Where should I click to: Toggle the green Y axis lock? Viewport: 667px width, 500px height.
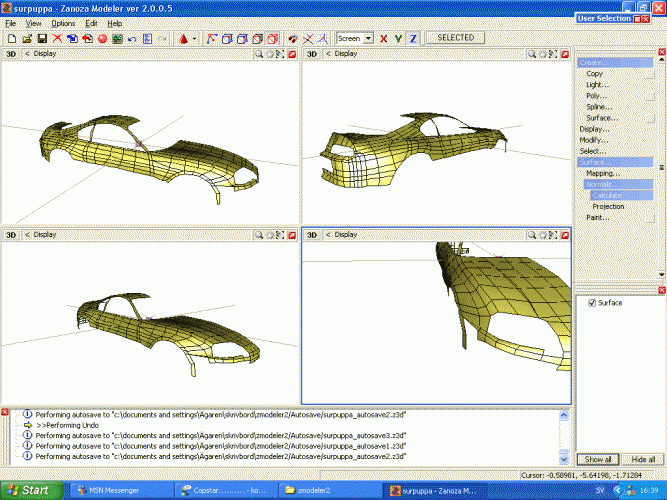pyautogui.click(x=398, y=38)
